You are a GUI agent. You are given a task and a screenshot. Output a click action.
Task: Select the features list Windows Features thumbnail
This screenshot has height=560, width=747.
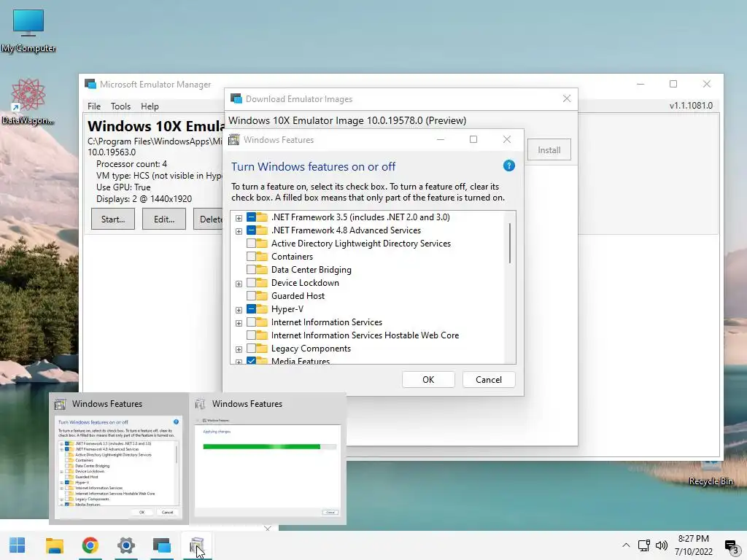point(119,459)
